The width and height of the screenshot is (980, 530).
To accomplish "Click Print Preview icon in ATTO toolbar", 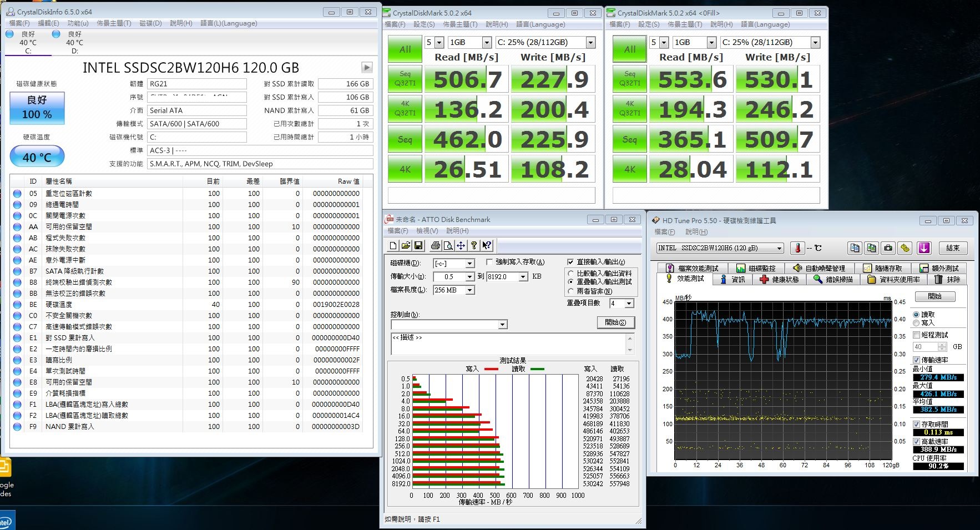I will (x=448, y=245).
